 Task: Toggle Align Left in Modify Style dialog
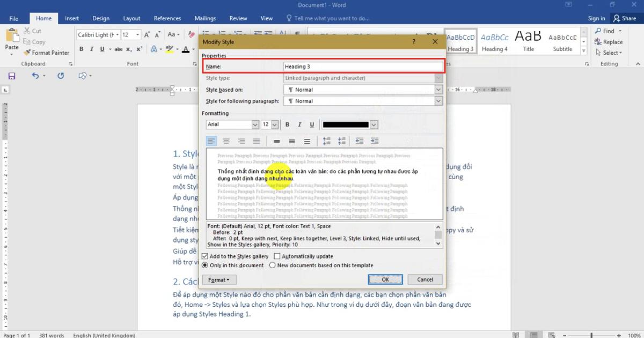click(211, 141)
